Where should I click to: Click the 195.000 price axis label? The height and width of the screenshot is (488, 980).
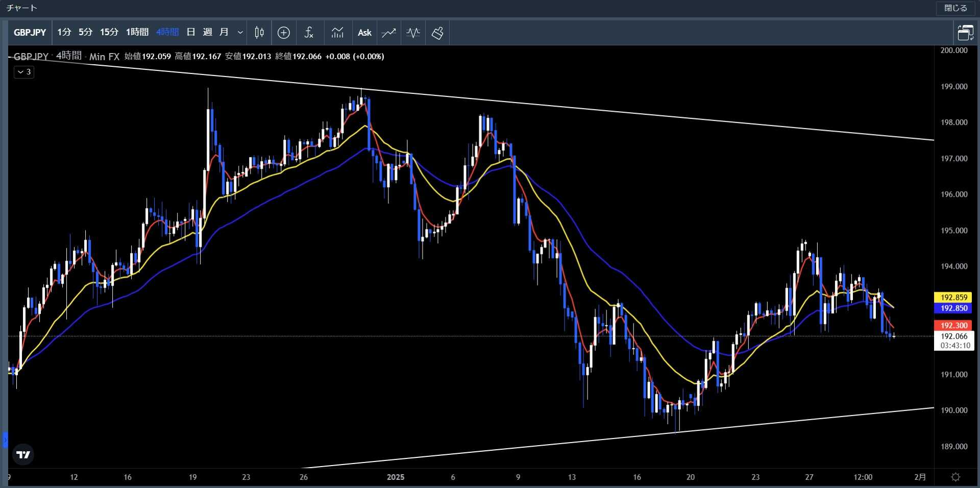954,230
